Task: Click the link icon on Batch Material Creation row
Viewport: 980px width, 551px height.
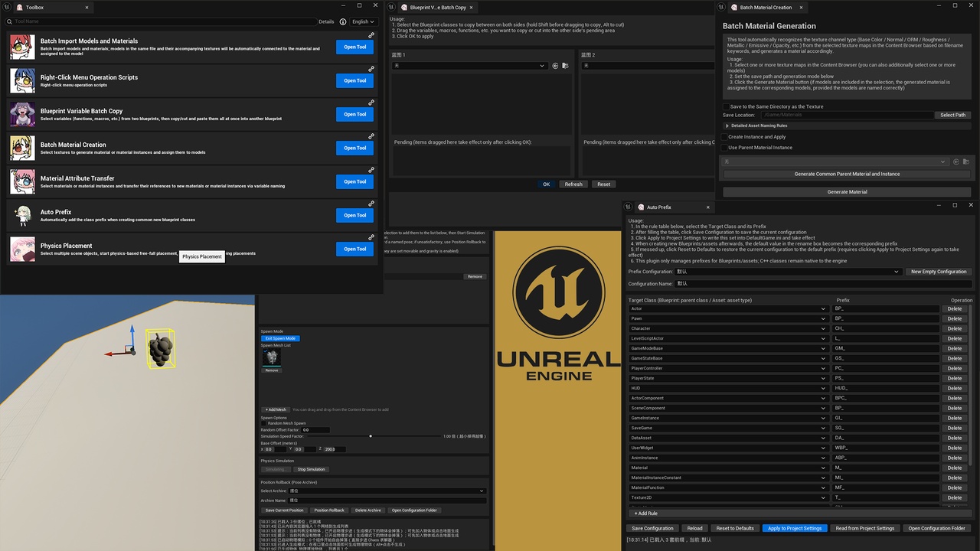Action: click(371, 136)
